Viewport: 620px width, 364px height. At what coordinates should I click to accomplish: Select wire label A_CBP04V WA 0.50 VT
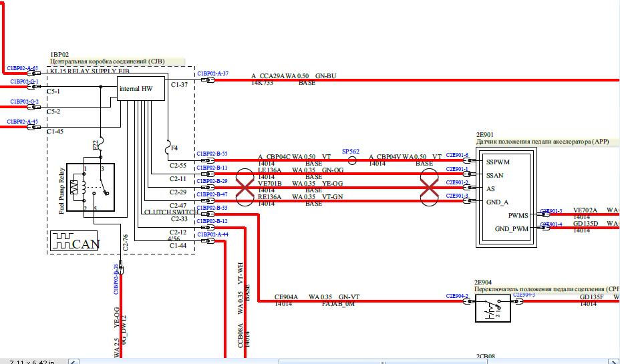coord(406,157)
